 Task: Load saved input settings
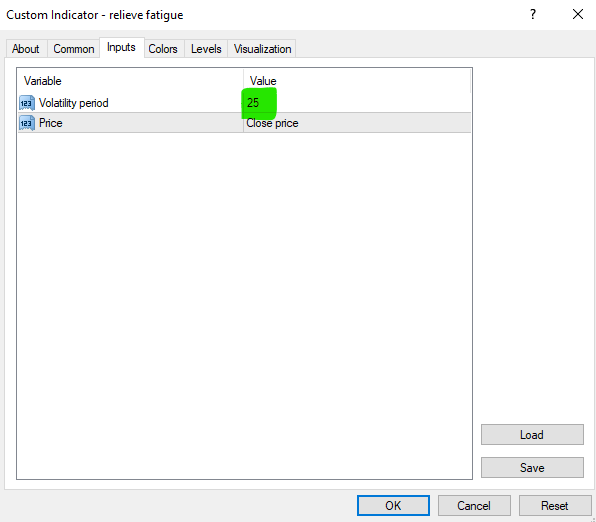[x=532, y=435]
